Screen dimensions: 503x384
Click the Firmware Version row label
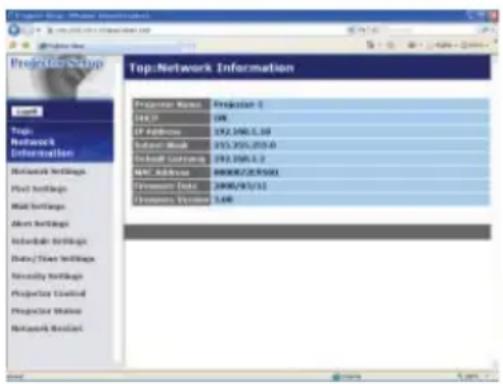pyautogui.click(x=171, y=200)
